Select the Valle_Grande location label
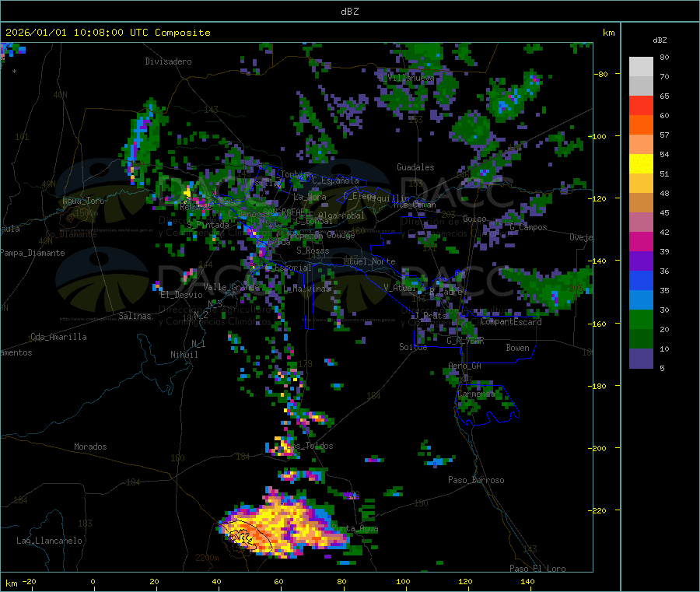The image size is (700, 592). pos(232,287)
